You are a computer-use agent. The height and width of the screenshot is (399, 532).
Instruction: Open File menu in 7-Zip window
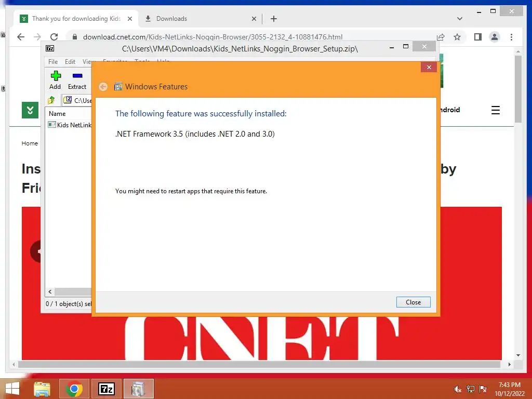(53, 62)
